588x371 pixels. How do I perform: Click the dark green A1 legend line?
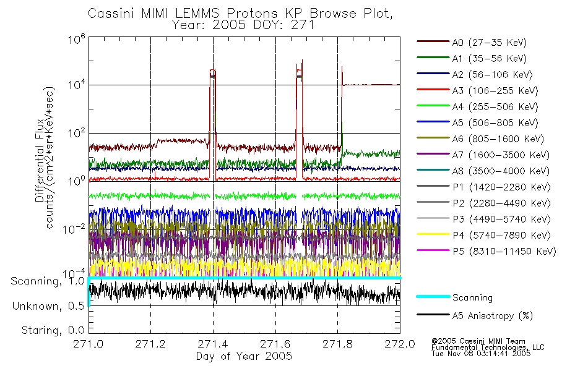pyautogui.click(x=433, y=58)
